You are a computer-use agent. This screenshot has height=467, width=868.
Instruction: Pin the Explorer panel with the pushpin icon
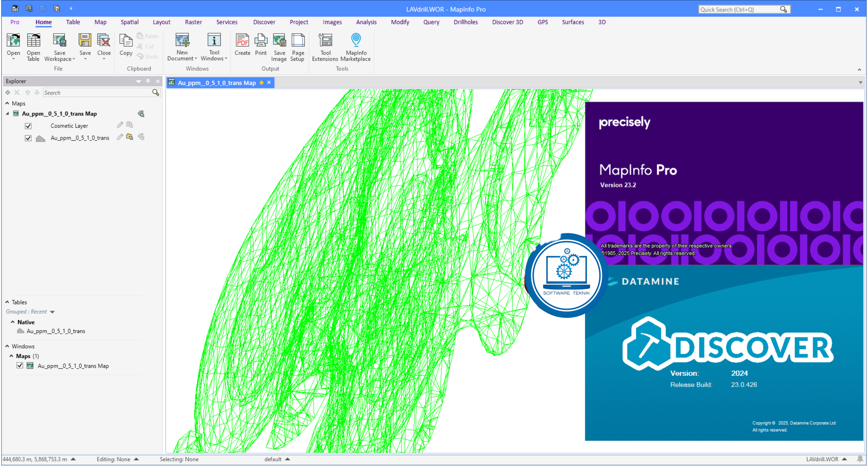pos(148,81)
